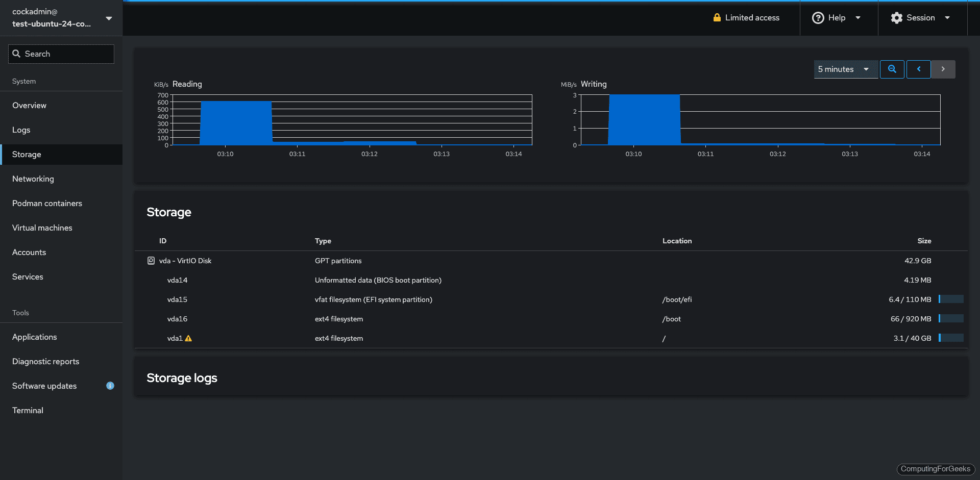Click the disabled forward chevron button

pos(943,69)
